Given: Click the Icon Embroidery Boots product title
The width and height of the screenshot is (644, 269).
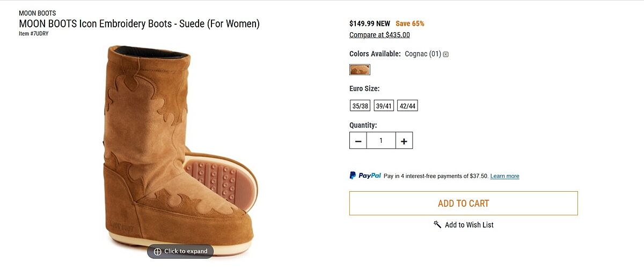Looking at the screenshot, I should (x=139, y=24).
